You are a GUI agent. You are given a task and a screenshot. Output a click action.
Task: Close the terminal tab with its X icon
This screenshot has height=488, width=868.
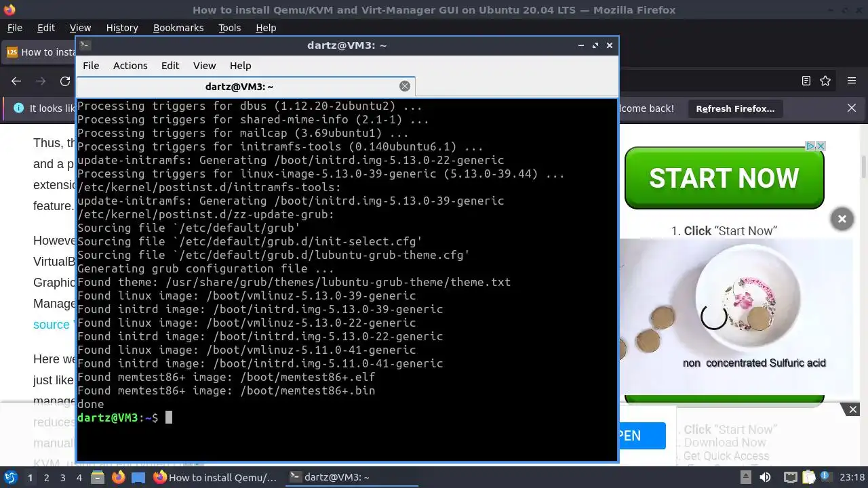pyautogui.click(x=405, y=86)
